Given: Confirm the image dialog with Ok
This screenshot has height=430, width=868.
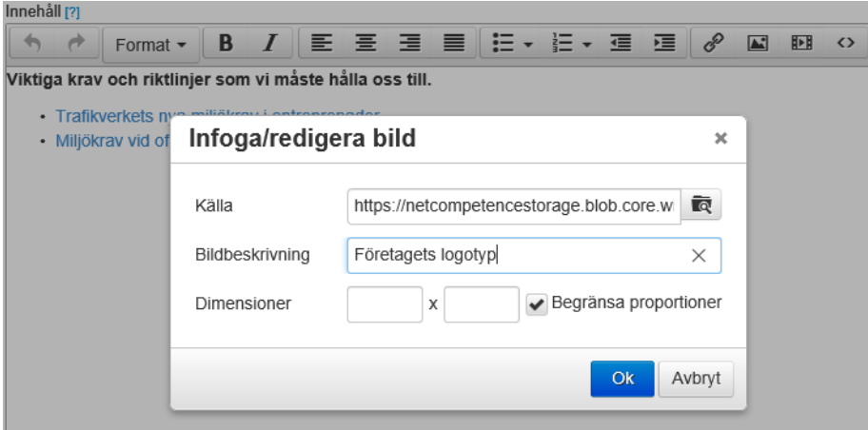Looking at the screenshot, I should pos(622,378).
